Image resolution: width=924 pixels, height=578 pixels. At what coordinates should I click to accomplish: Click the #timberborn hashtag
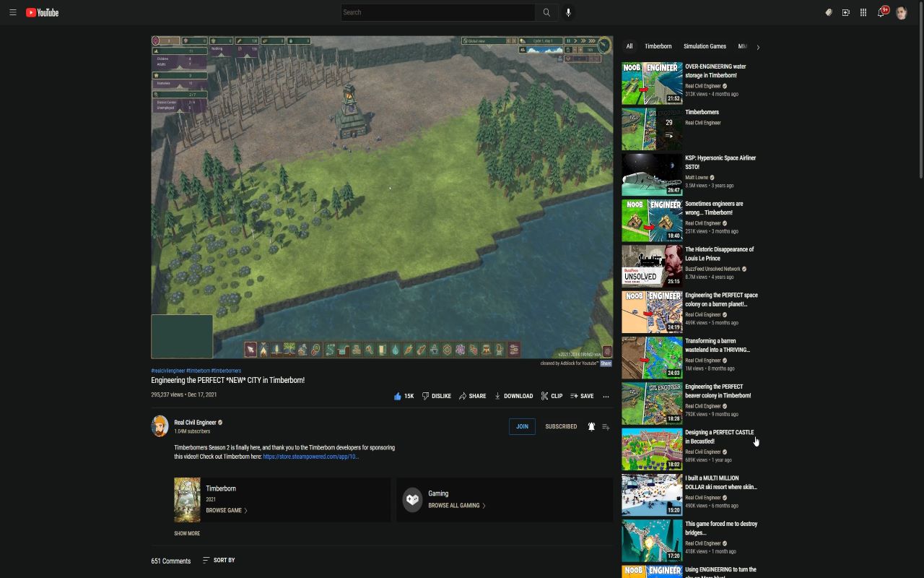pos(198,371)
